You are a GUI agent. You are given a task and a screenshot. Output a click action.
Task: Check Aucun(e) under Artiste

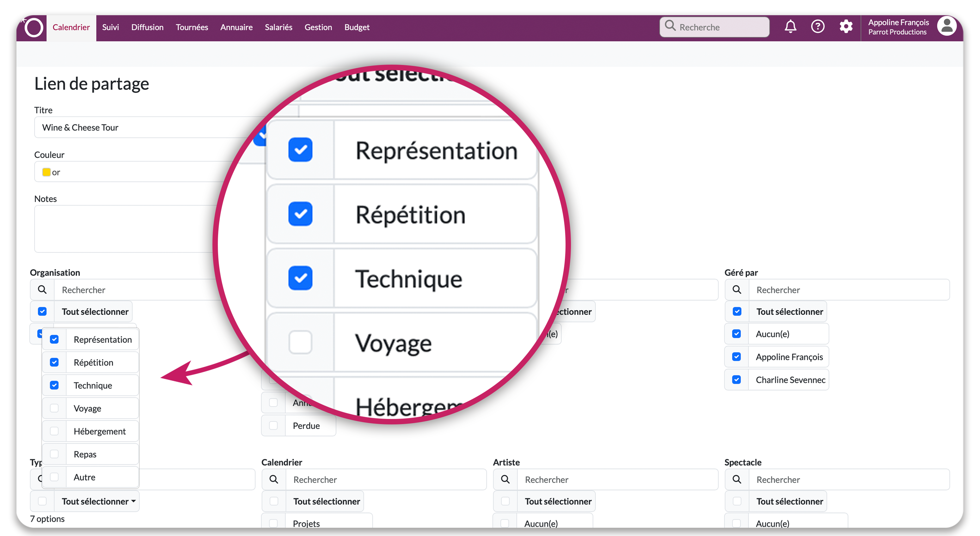tap(505, 523)
